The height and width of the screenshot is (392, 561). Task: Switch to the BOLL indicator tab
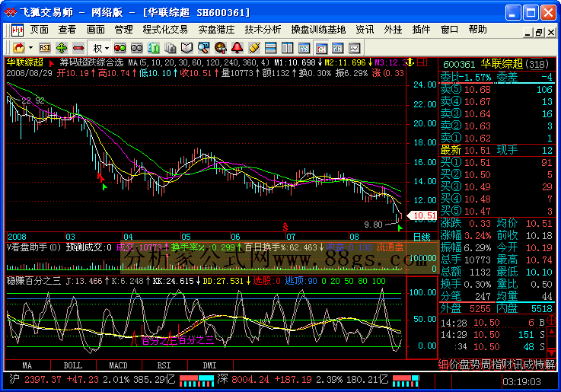(73, 365)
